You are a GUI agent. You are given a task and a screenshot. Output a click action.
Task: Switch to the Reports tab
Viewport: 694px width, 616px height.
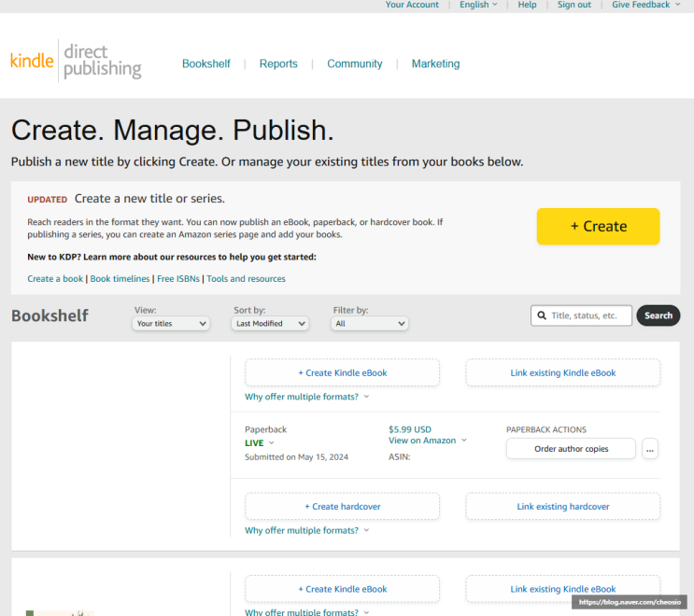point(278,63)
